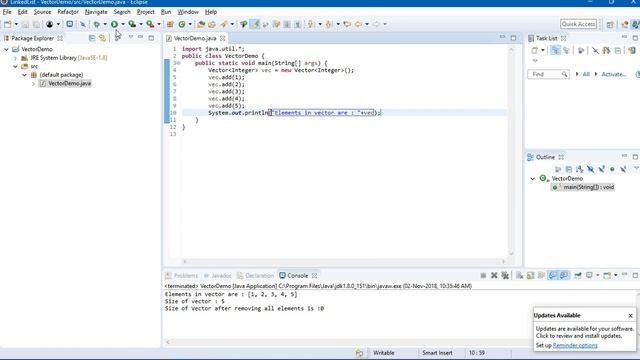Click the Find field in Task List
Viewport: 640px width, 360px height.
pyautogui.click(x=548, y=74)
